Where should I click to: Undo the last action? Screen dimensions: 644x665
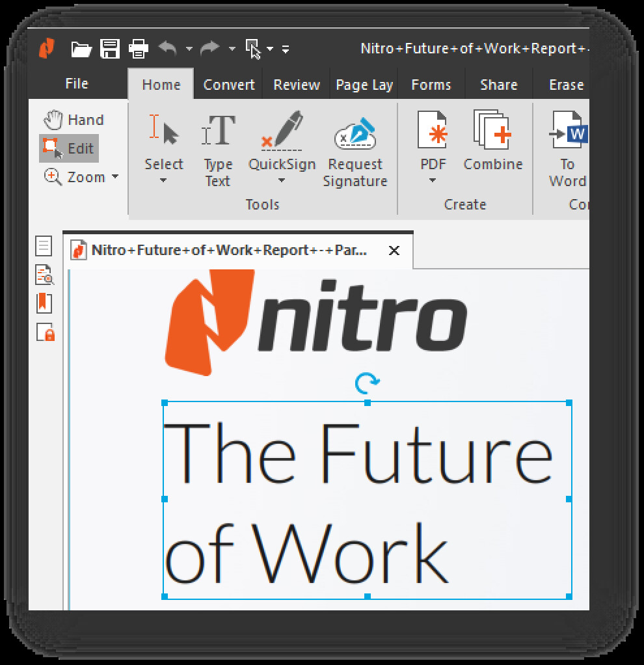tap(168, 48)
